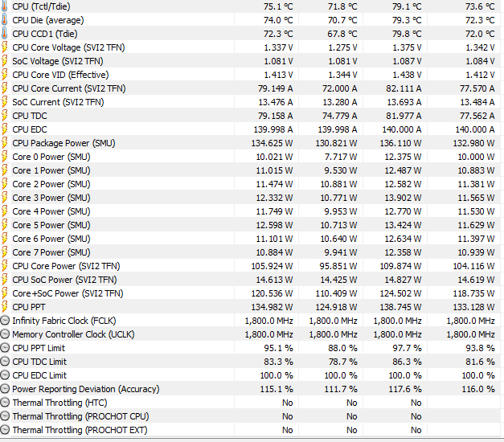Select the CPU TDC row label
The height and width of the screenshot is (442, 504).
point(30,116)
